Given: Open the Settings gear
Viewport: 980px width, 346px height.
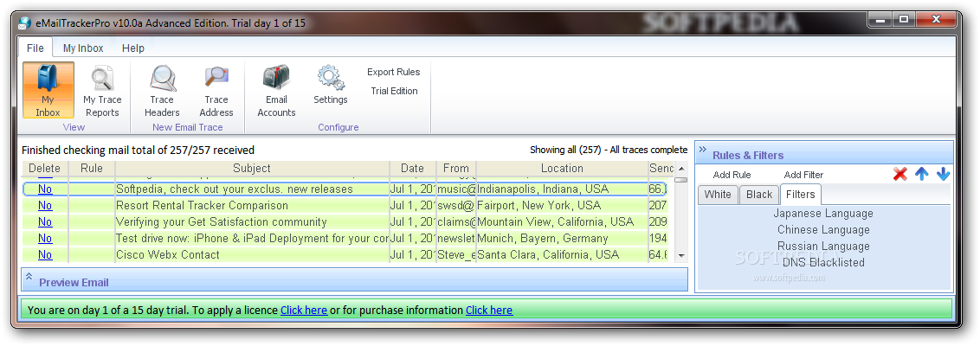Looking at the screenshot, I should tap(331, 84).
